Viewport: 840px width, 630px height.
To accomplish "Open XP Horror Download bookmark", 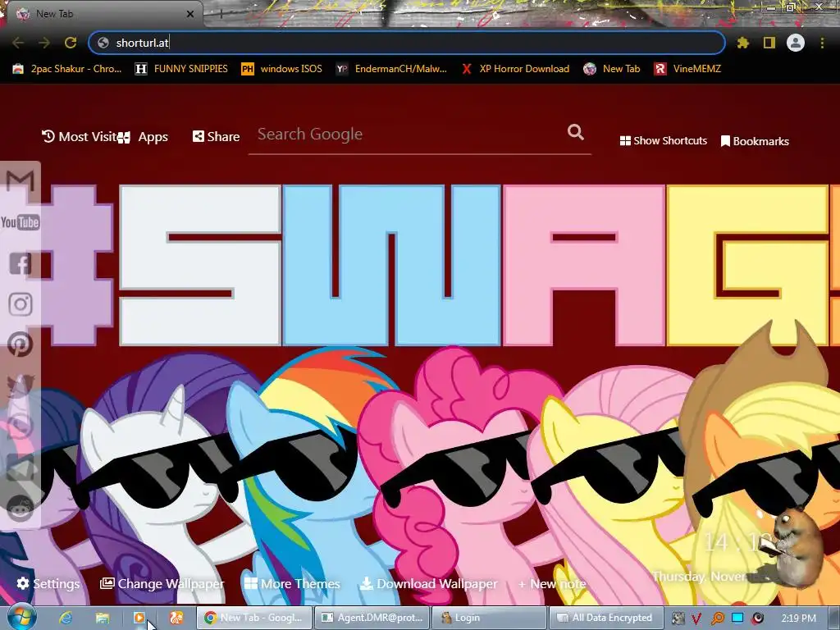I will click(515, 69).
